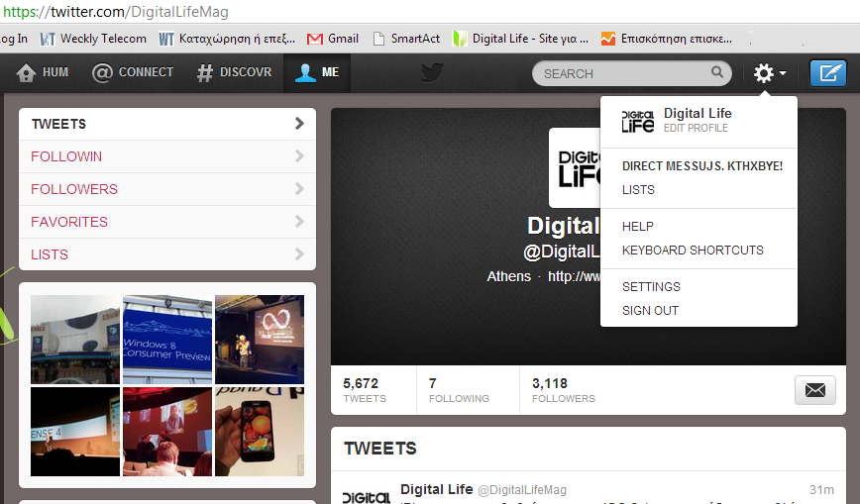Click the 3,118 Followers stat
This screenshot has height=504, width=860.
(564, 390)
